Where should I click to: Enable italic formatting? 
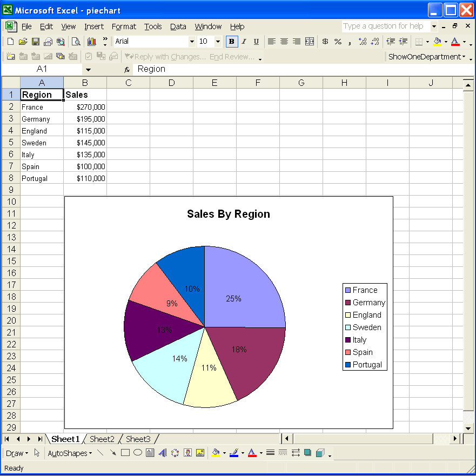pos(244,41)
